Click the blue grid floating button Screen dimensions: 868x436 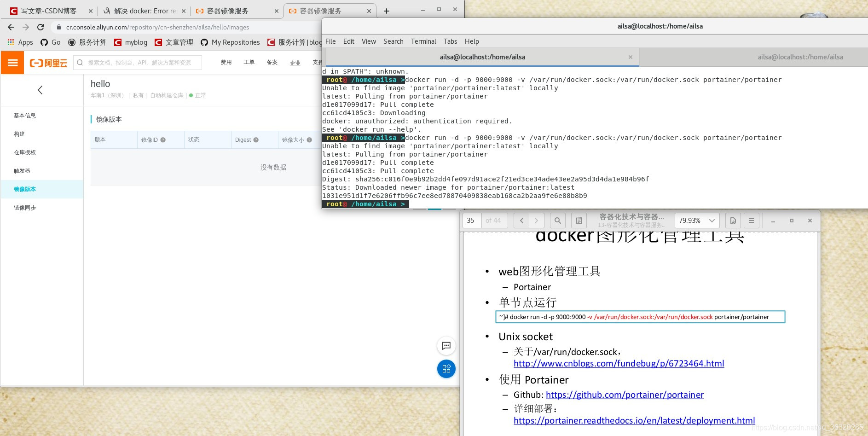tap(446, 369)
